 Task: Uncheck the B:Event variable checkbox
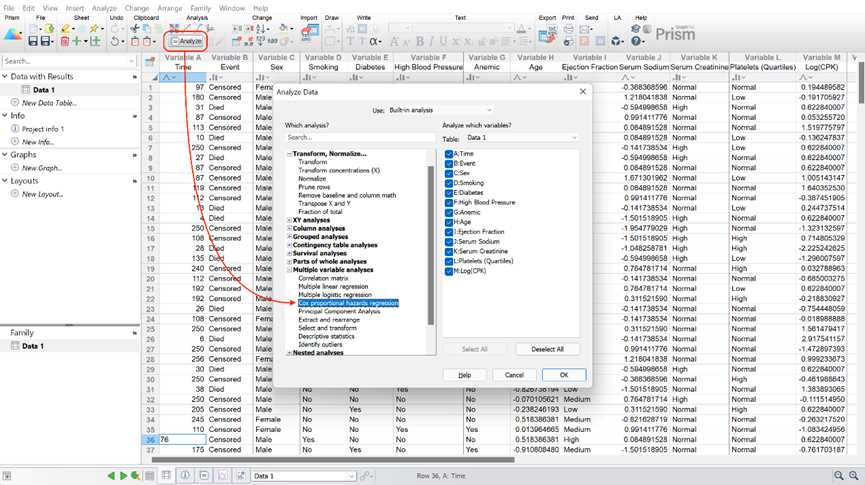448,164
